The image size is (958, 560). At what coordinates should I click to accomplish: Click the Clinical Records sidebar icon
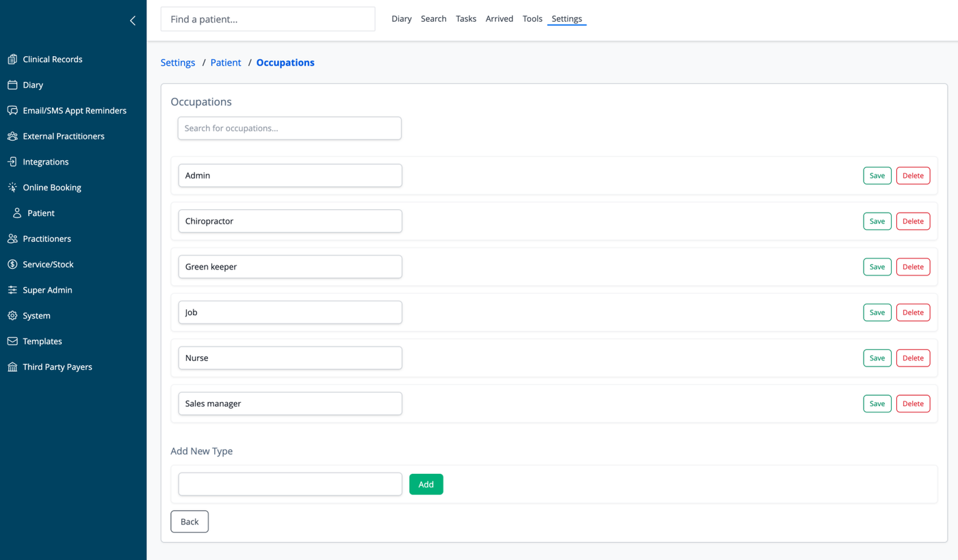point(12,59)
